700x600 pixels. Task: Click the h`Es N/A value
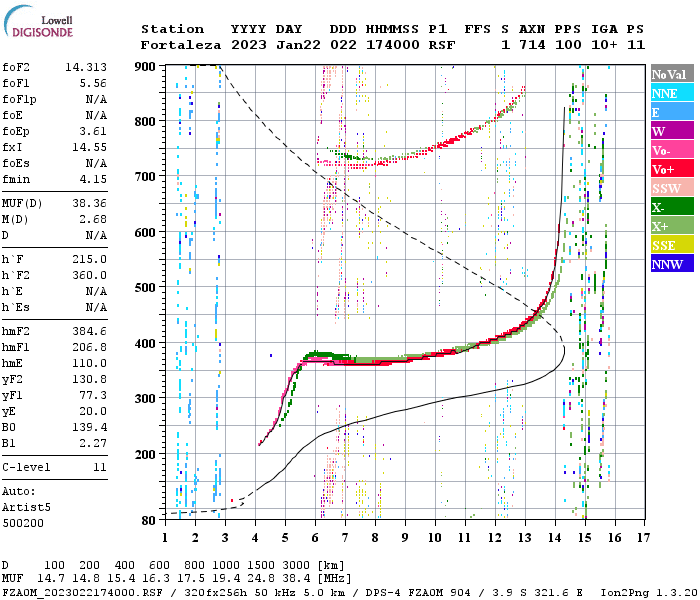pos(96,308)
